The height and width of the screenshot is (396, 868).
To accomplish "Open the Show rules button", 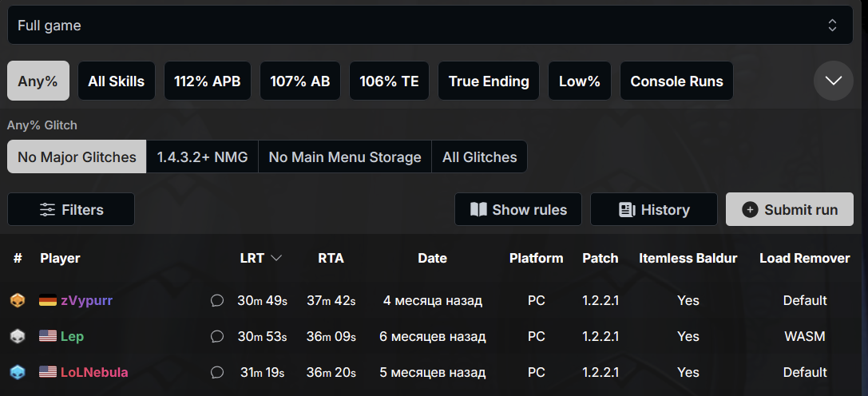I will pyautogui.click(x=518, y=209).
